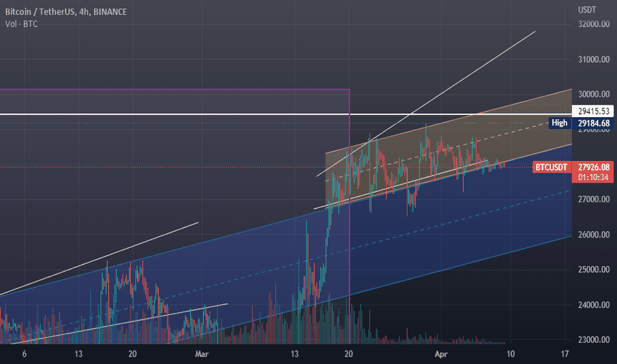The height and width of the screenshot is (364, 617).
Task: Click the 13 date label after Mar
Action: [295, 354]
